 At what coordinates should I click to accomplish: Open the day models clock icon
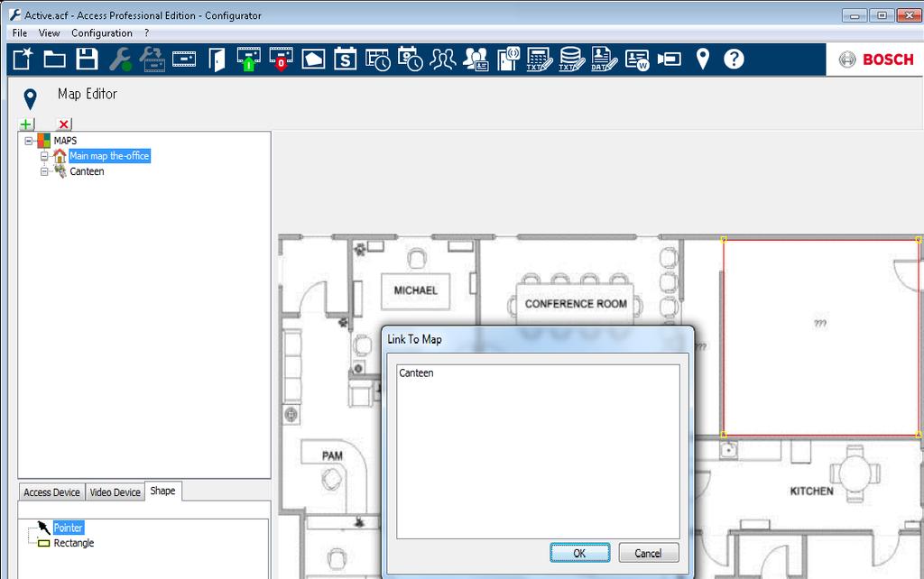tap(378, 60)
